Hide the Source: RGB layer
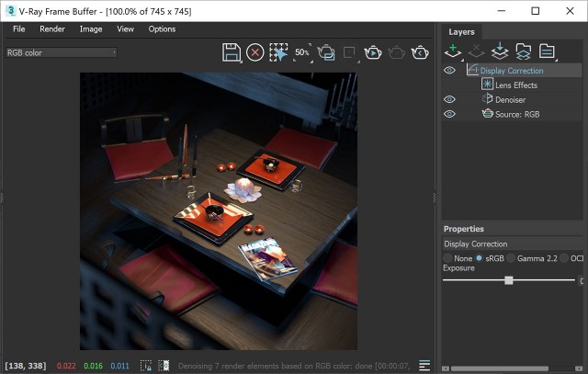Screen dimensions: 588x374 coord(450,114)
